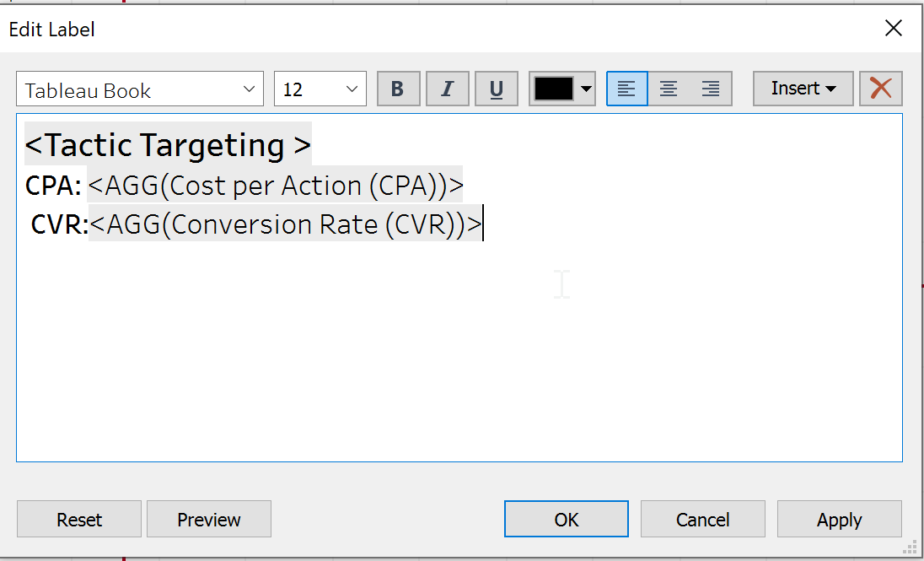This screenshot has height=561, width=924.
Task: Toggle bold formatting with the B button
Action: tap(399, 89)
